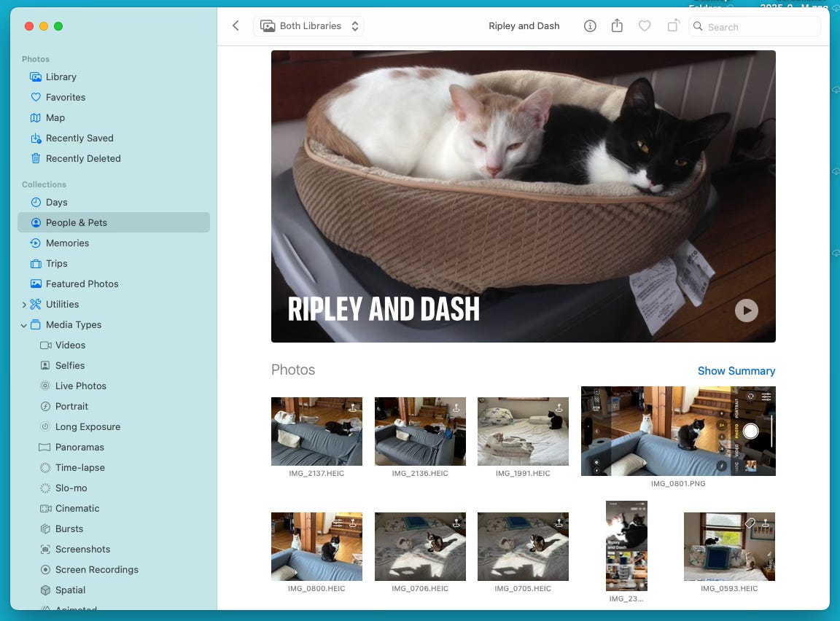Select People & Pets in the sidebar

pyautogui.click(x=114, y=223)
